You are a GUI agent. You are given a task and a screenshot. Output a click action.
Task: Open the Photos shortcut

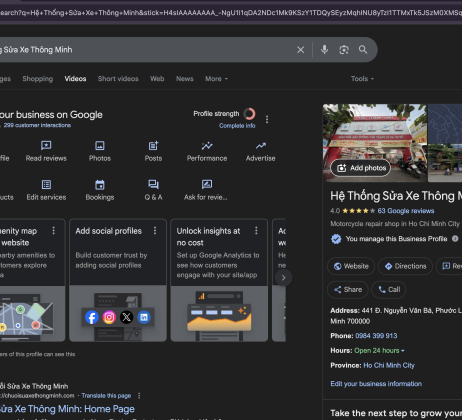100,151
